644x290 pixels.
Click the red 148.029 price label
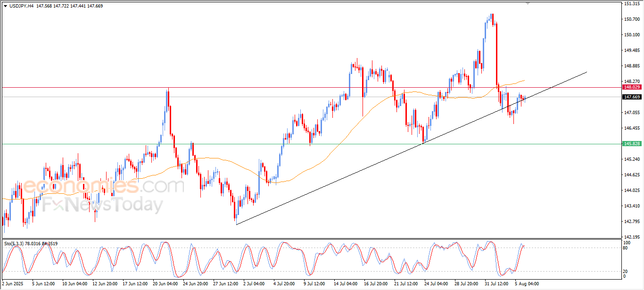pos(631,87)
